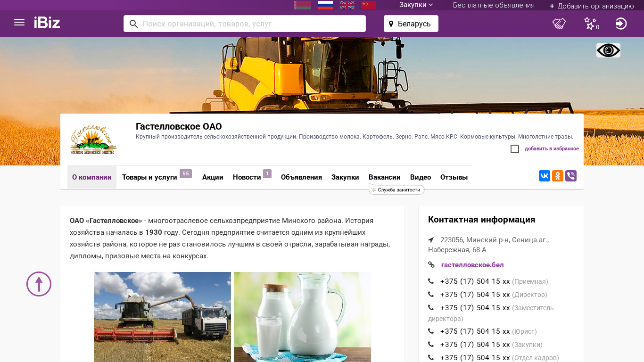Screen dimensions: 644x362
Task: Share via Viber icon
Action: point(571,176)
